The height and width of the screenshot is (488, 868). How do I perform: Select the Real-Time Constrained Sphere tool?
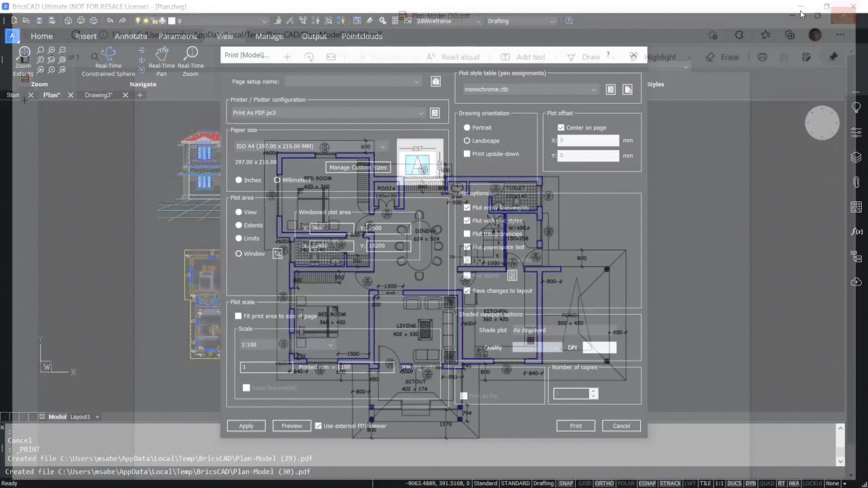108,62
